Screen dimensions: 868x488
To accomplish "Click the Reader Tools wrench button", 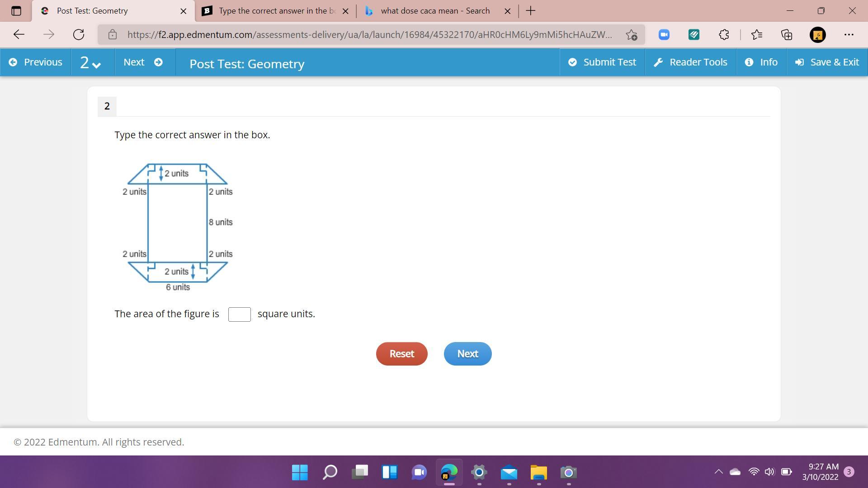I will 690,62.
